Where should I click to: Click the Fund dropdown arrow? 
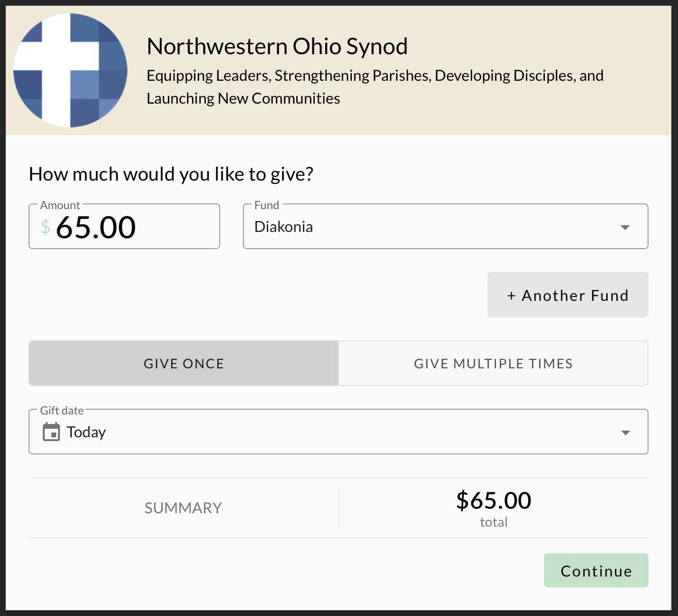tap(625, 227)
